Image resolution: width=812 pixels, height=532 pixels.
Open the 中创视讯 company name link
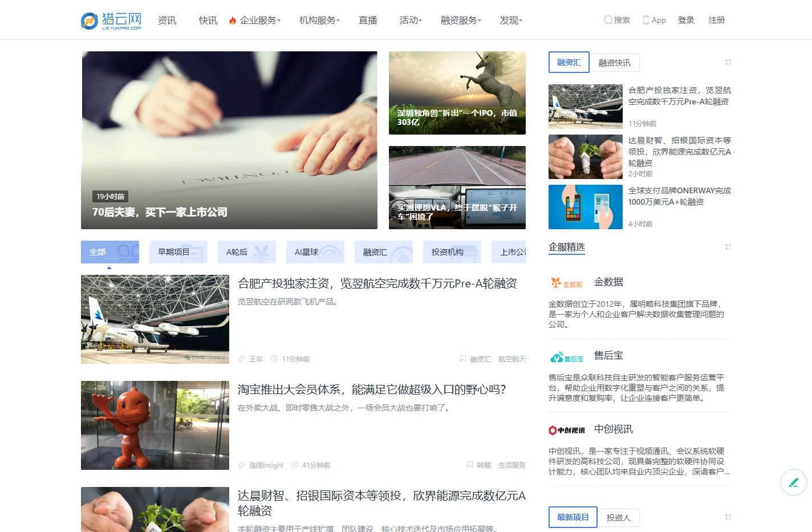coord(614,429)
